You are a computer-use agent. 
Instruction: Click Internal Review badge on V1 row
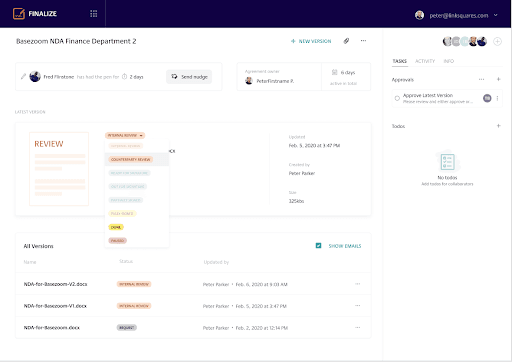tap(134, 306)
